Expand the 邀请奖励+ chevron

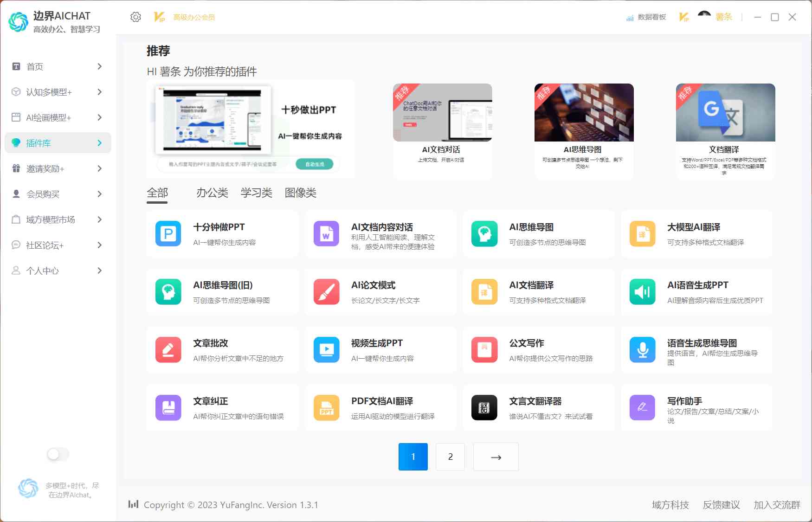99,168
